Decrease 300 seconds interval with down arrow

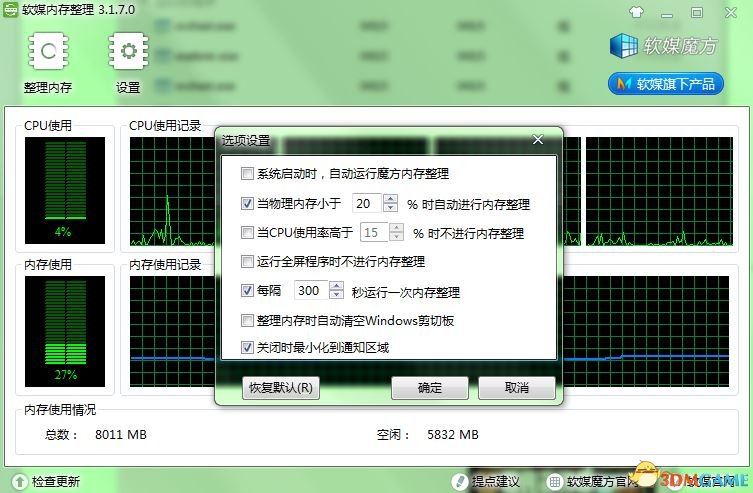tap(336, 295)
